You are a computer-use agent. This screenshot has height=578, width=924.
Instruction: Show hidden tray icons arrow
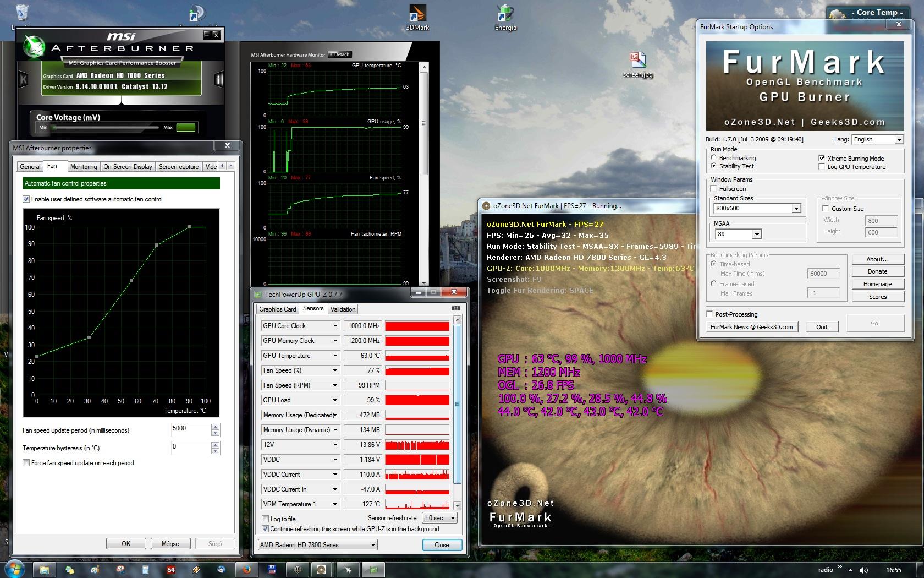850,570
